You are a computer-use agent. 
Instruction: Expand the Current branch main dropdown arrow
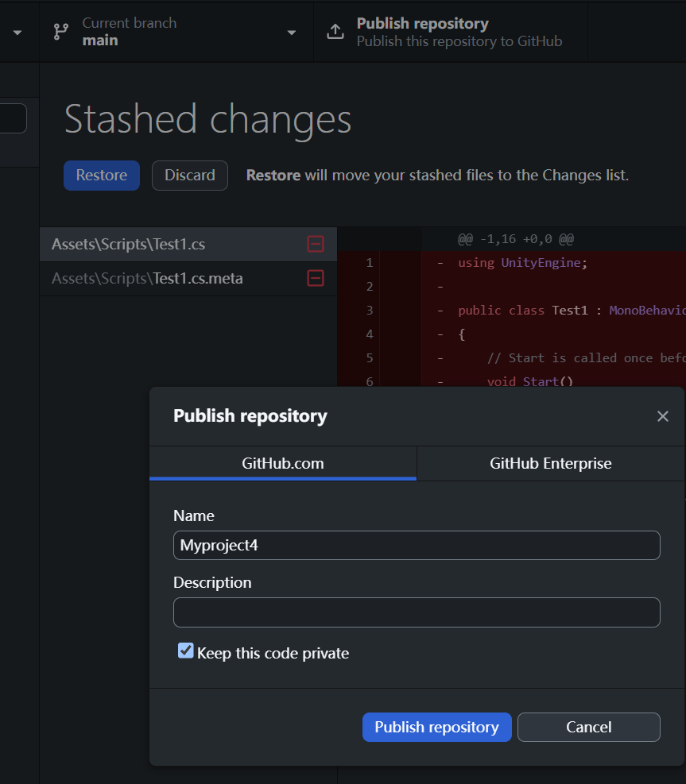pyautogui.click(x=292, y=33)
